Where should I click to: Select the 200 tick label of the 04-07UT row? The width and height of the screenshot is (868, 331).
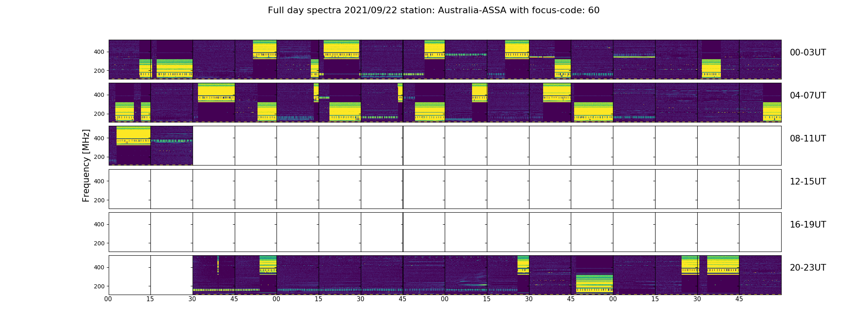[99, 114]
